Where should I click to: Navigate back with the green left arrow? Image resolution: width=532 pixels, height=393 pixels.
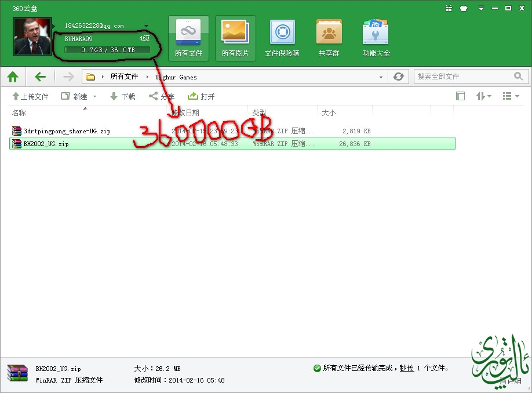41,77
